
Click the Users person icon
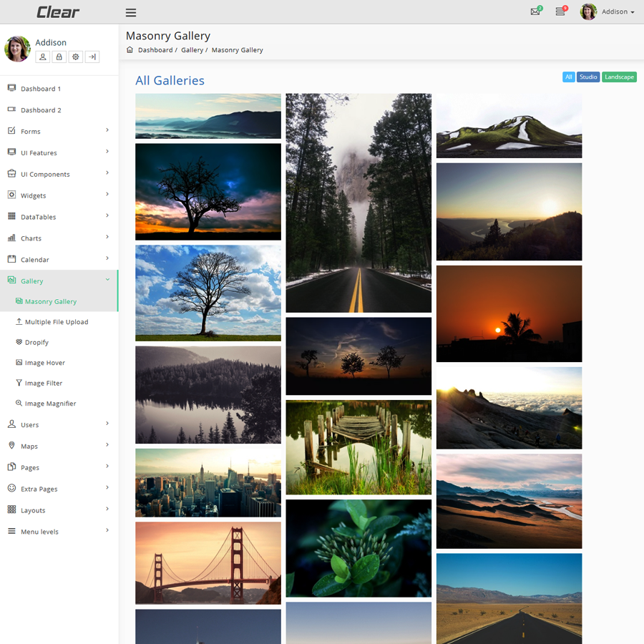tap(11, 424)
